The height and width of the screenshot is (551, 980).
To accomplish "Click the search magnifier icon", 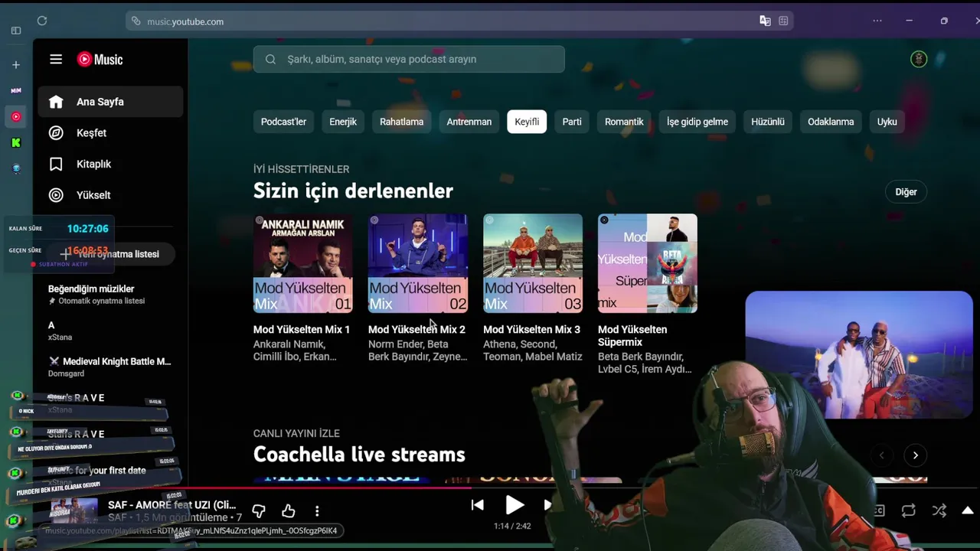I will click(x=270, y=59).
